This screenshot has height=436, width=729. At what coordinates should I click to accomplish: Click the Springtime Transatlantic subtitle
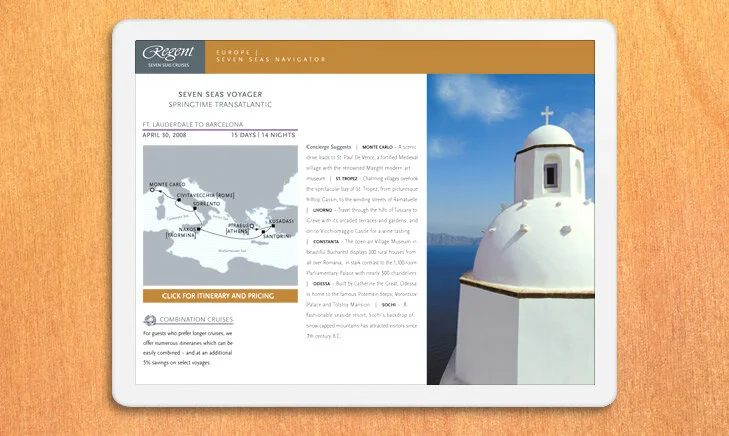(x=220, y=105)
